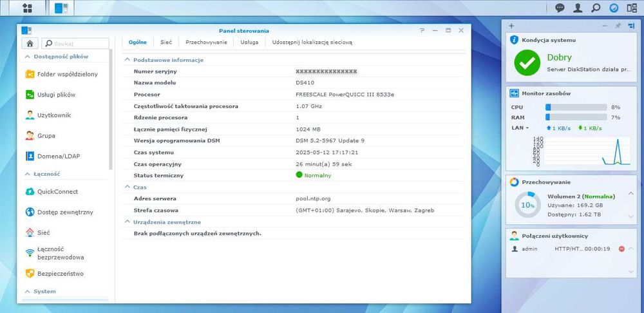Click DSM 5.2-5967 Update 9 version text
The image size is (644, 313).
pyautogui.click(x=330, y=141)
